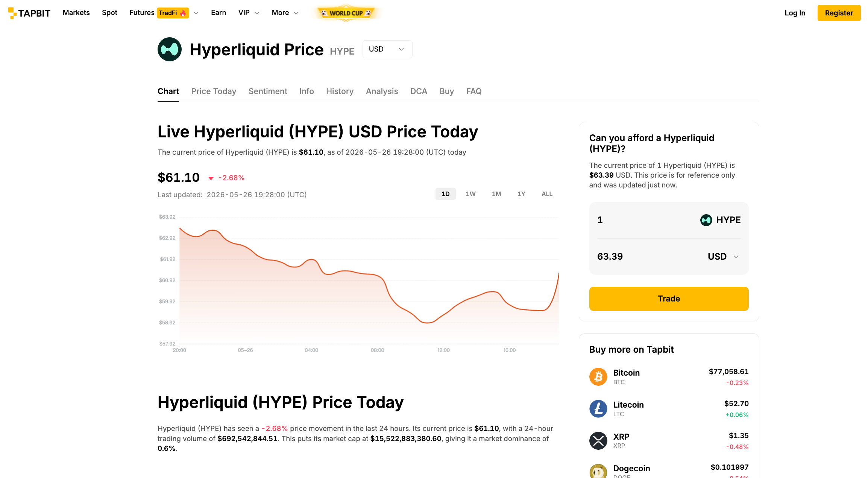
Task: Click the price chart near 12:00
Action: tap(443, 315)
